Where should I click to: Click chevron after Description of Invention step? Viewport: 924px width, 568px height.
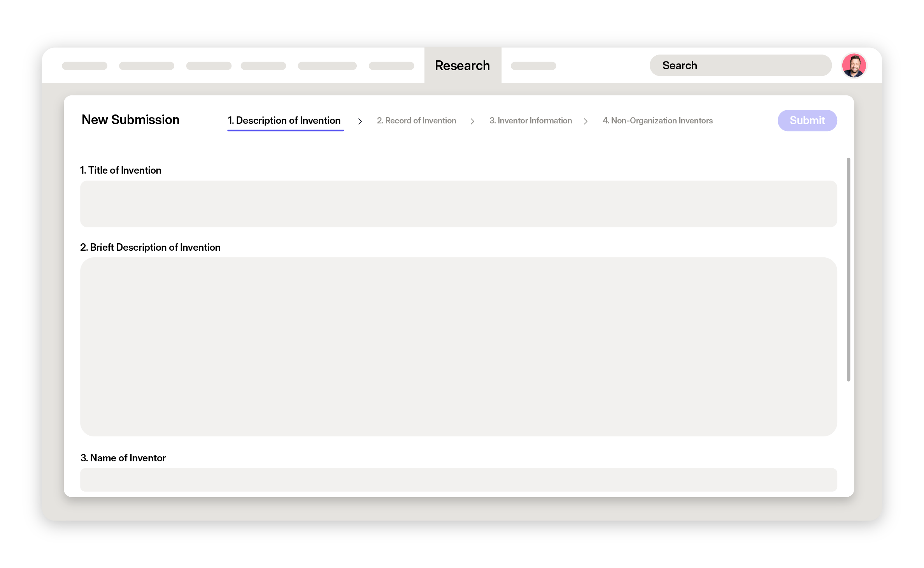tap(360, 121)
